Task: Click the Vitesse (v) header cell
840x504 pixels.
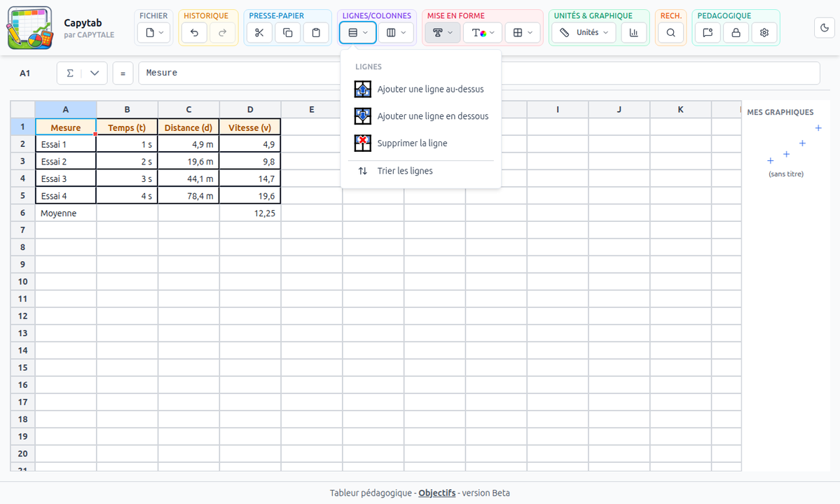Action: [250, 127]
